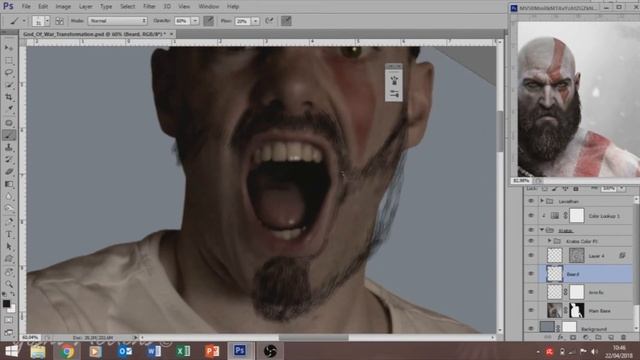This screenshot has width=640, height=360.
Task: Click Add layer style fx icon
Action: [x=560, y=338]
